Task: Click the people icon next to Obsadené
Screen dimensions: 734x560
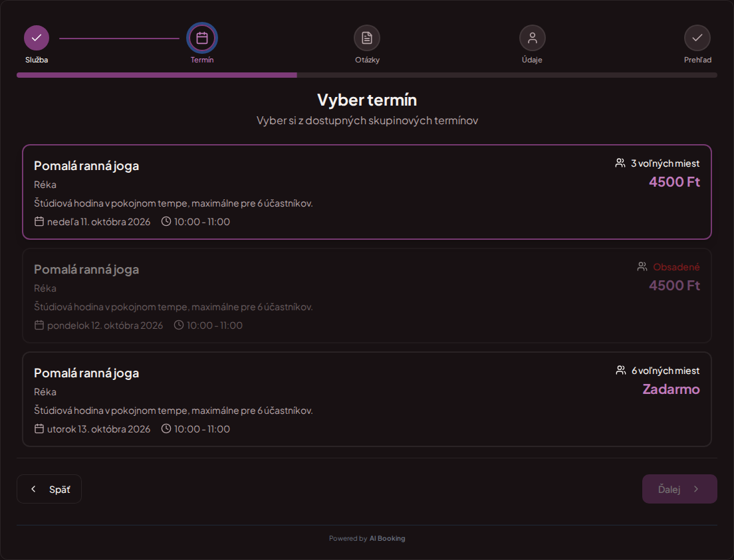Action: [642, 267]
